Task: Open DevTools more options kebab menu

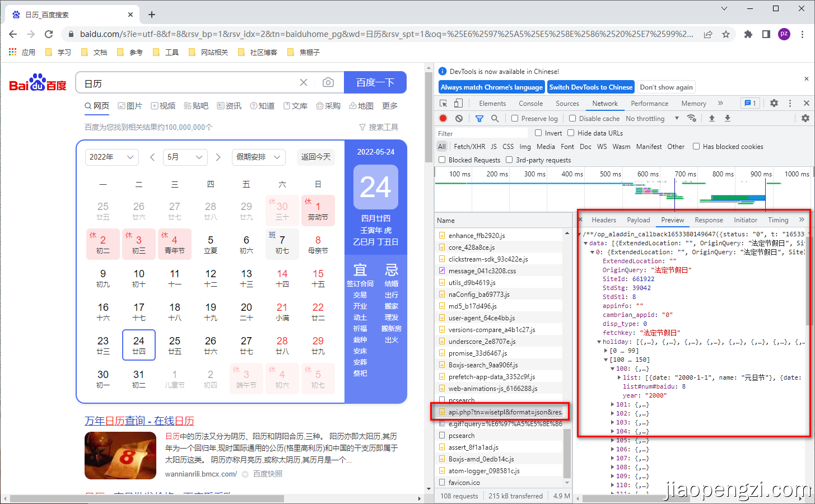Action: (x=790, y=103)
